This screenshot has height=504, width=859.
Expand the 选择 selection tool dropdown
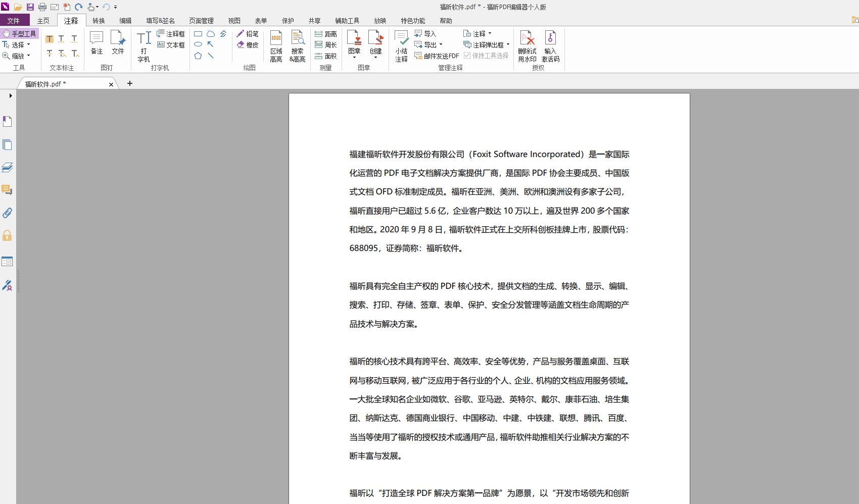[29, 44]
